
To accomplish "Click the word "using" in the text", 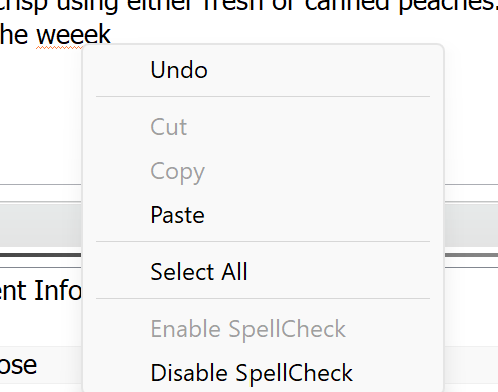I will pyautogui.click(x=87, y=5).
